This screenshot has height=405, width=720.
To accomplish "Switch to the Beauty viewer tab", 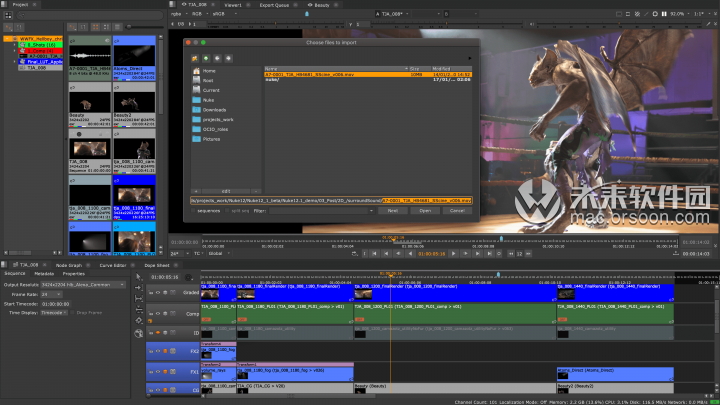I will point(322,5).
